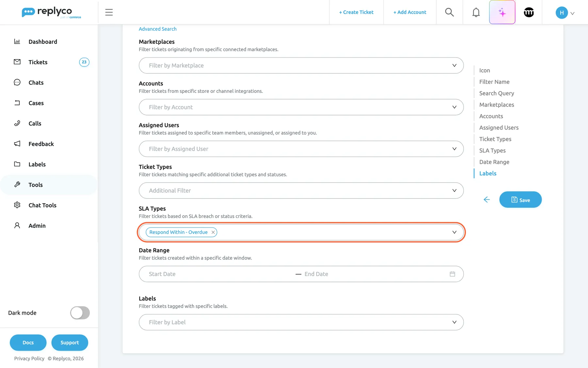Open the H user avatar menu
Image resolution: width=588 pixels, height=368 pixels.
click(565, 12)
